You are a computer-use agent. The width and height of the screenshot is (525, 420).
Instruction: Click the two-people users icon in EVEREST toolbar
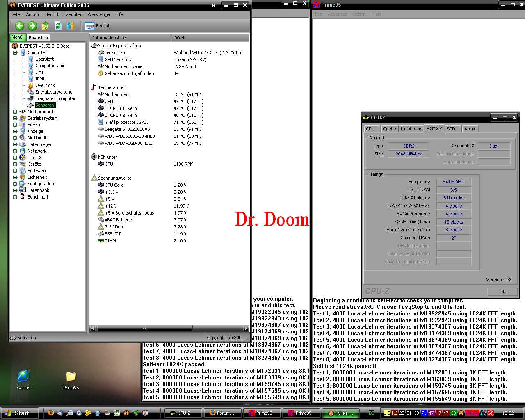pos(71,26)
